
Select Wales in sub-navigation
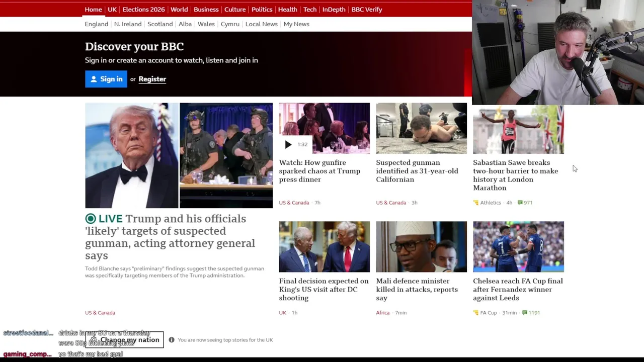click(206, 24)
